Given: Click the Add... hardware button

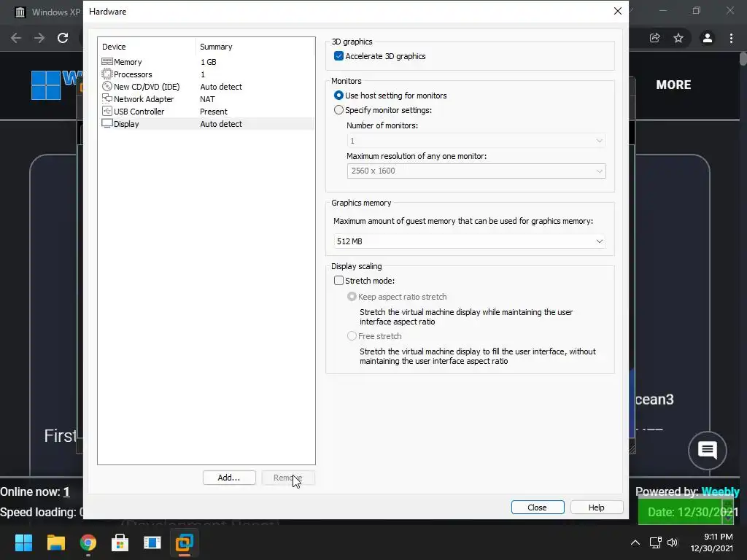Looking at the screenshot, I should (x=229, y=478).
